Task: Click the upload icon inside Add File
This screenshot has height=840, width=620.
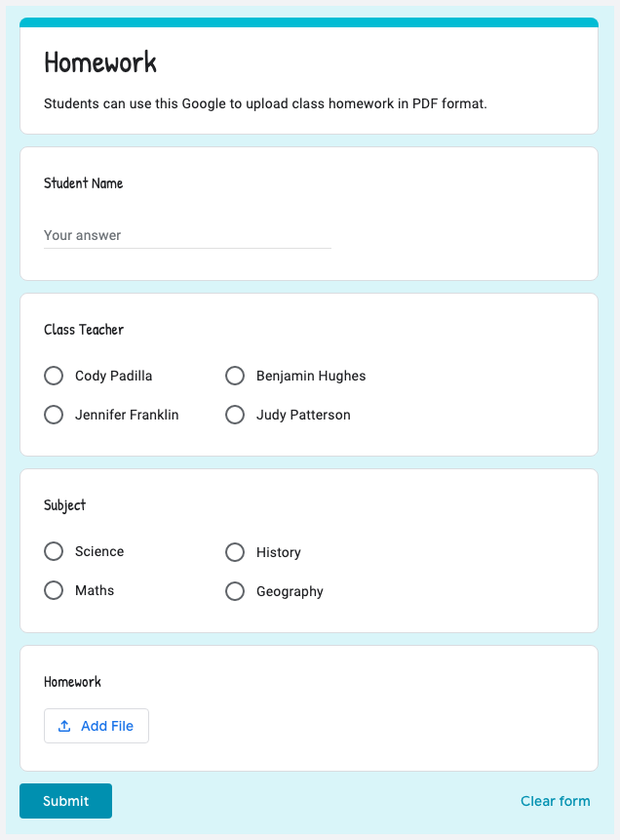Action: tap(65, 725)
